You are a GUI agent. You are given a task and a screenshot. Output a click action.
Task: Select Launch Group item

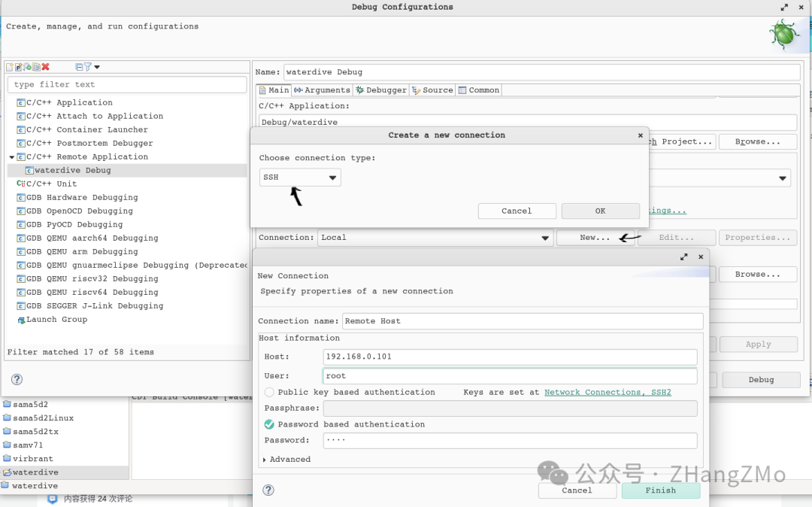(x=52, y=320)
